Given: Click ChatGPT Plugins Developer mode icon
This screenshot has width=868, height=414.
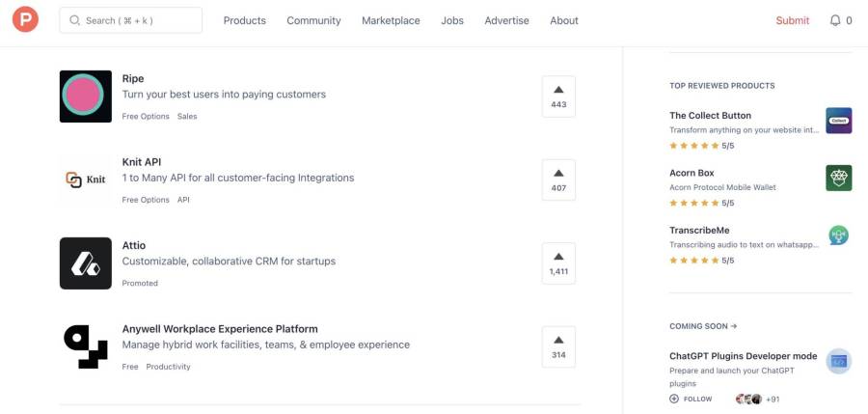Looking at the screenshot, I should (x=838, y=362).
